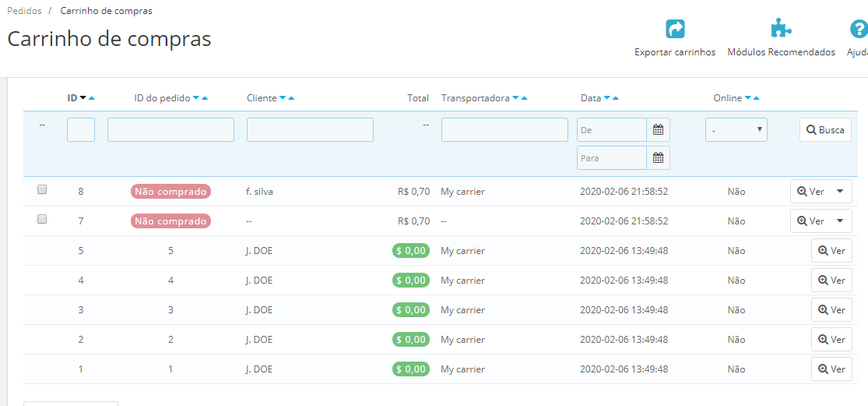Click Não comprado badge for cart 7
The height and width of the screenshot is (406, 868).
170,221
